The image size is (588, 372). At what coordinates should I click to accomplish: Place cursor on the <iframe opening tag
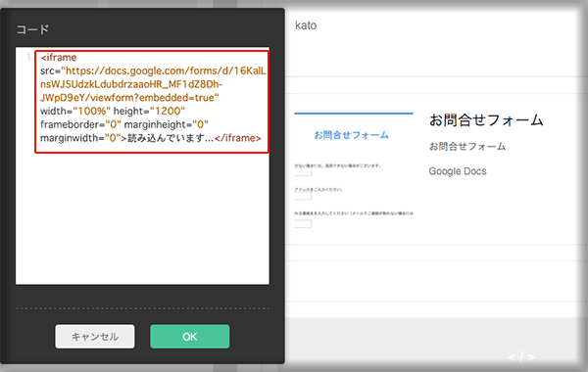pyautogui.click(x=59, y=58)
